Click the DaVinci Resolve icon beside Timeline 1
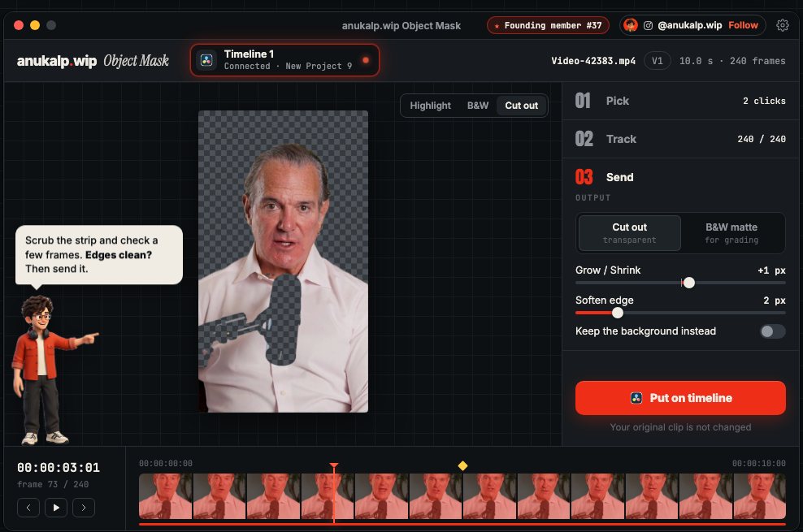This screenshot has width=803, height=532. point(207,60)
